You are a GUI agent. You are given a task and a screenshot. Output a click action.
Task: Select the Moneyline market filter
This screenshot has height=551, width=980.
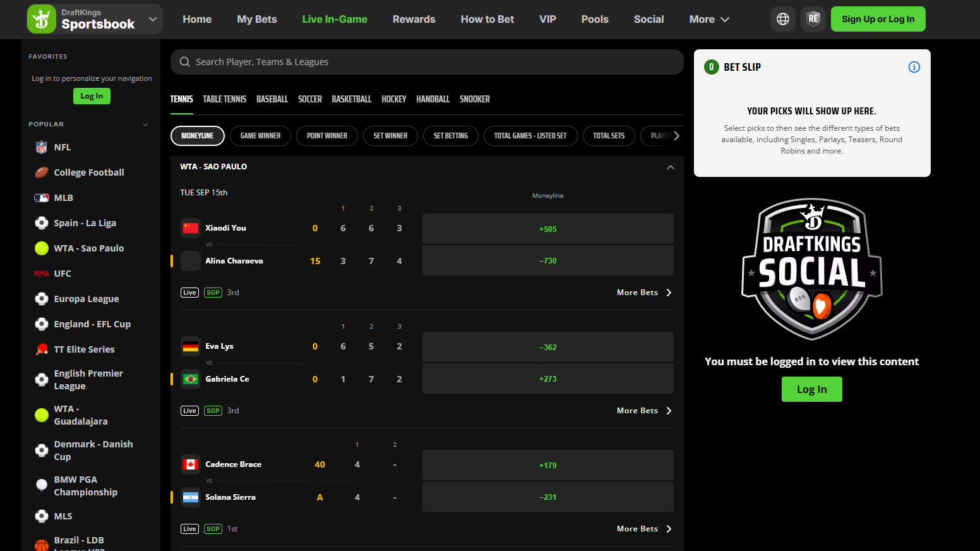click(x=198, y=136)
